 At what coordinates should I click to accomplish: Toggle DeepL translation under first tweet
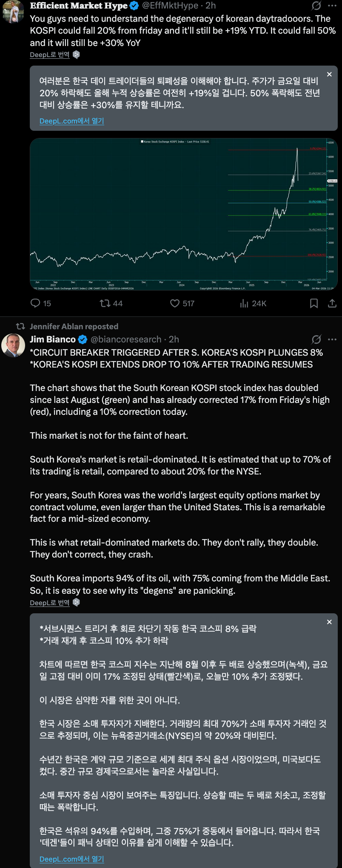click(x=50, y=55)
